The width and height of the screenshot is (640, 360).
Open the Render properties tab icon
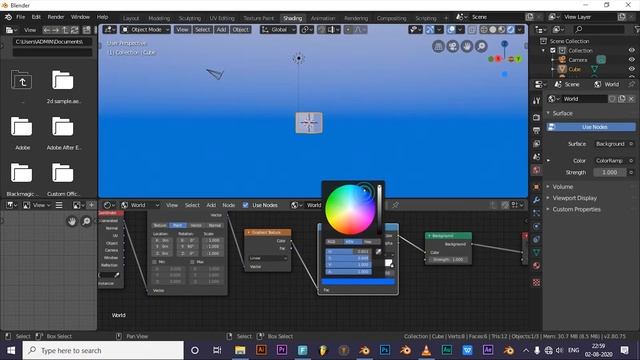click(536, 118)
